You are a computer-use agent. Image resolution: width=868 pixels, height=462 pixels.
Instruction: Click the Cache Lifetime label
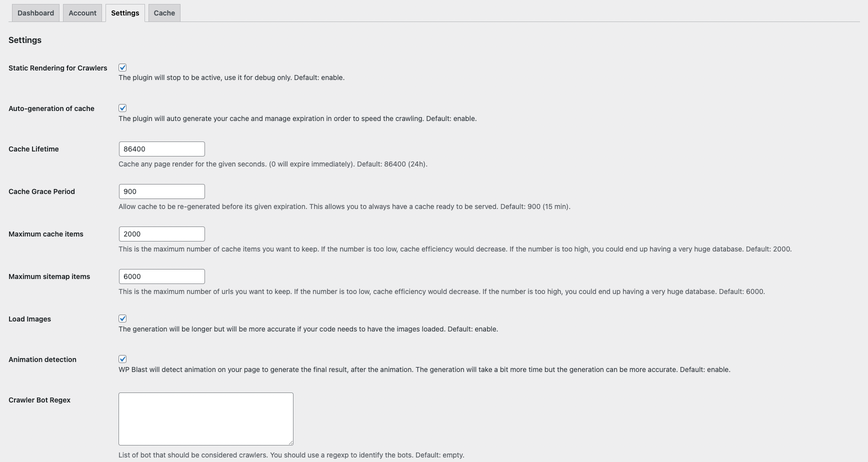(x=33, y=149)
